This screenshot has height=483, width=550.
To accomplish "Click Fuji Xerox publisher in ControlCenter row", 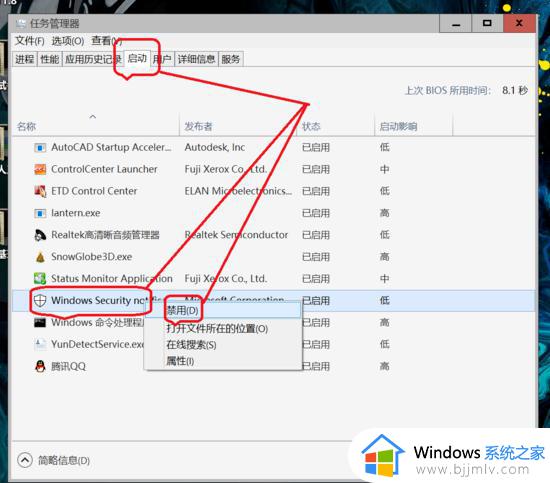I will point(226,169).
